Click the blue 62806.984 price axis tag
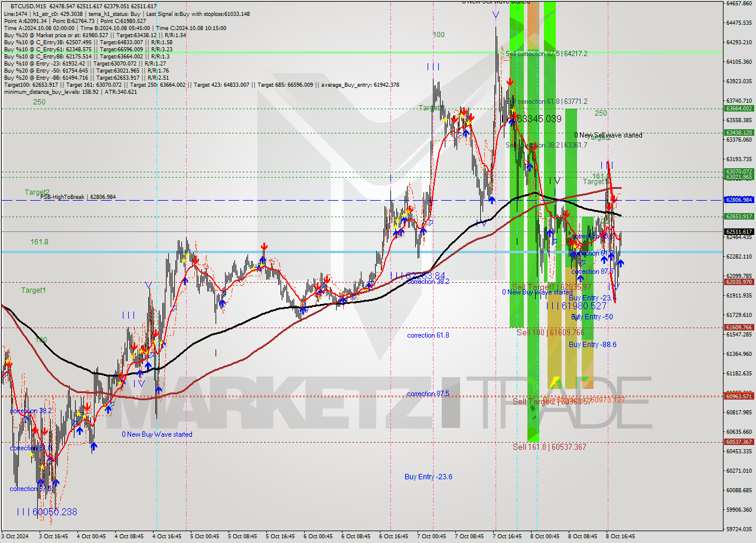Screen dimensions: 756x543 click(x=738, y=200)
